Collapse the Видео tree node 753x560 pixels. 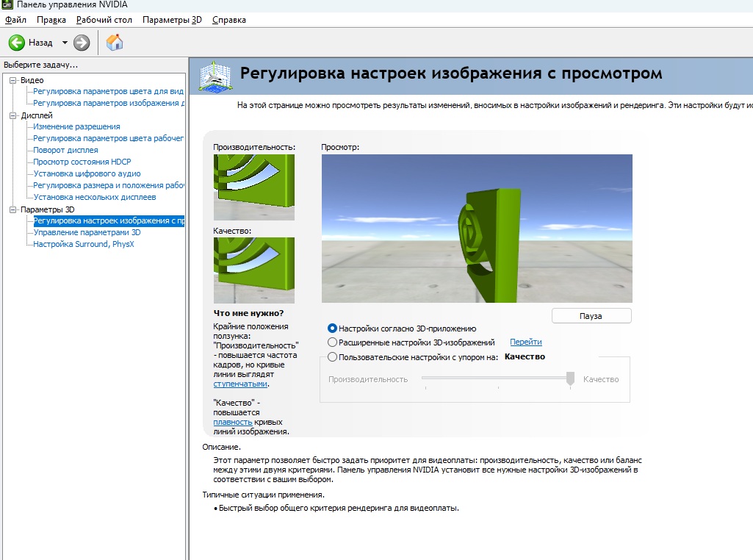coord(13,80)
